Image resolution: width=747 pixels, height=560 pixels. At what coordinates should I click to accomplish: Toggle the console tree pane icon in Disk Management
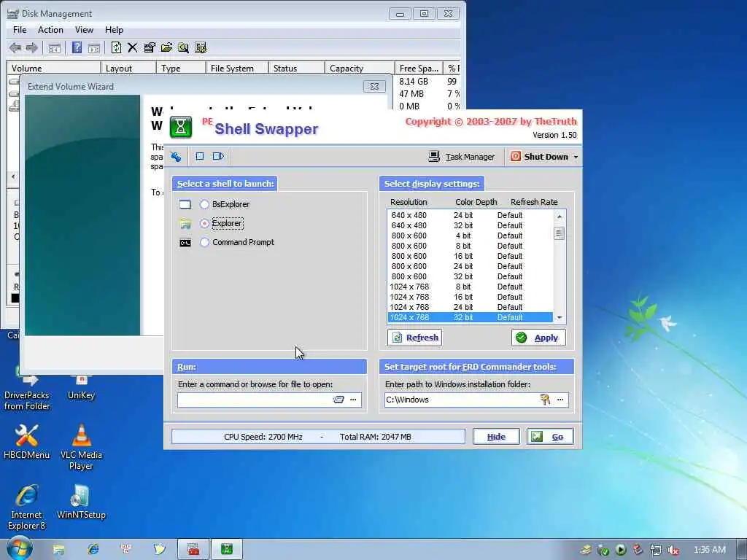(54, 48)
